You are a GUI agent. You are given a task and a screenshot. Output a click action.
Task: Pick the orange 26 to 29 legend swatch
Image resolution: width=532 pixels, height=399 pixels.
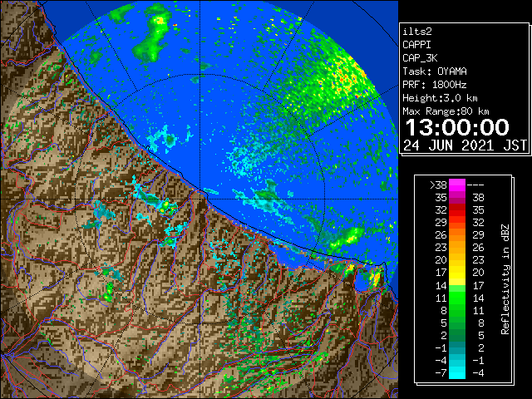[457, 235]
